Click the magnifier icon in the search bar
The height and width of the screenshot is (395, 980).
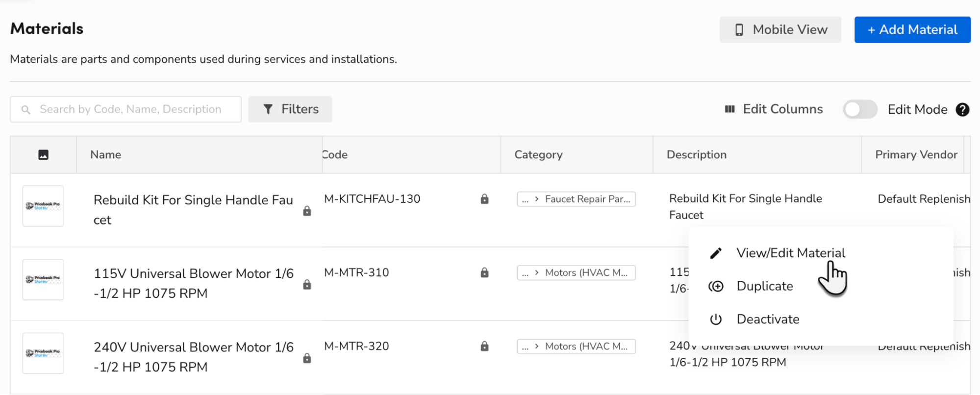click(x=26, y=109)
